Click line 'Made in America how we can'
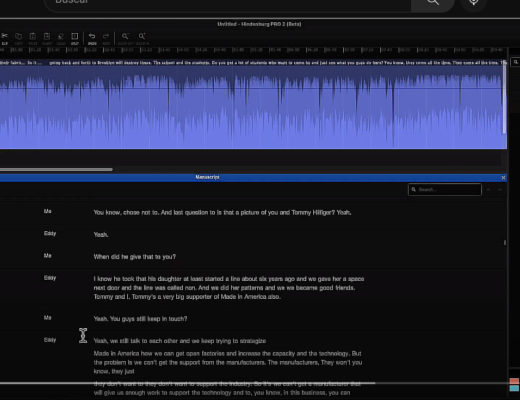The height and width of the screenshot is (400, 520). [227, 353]
